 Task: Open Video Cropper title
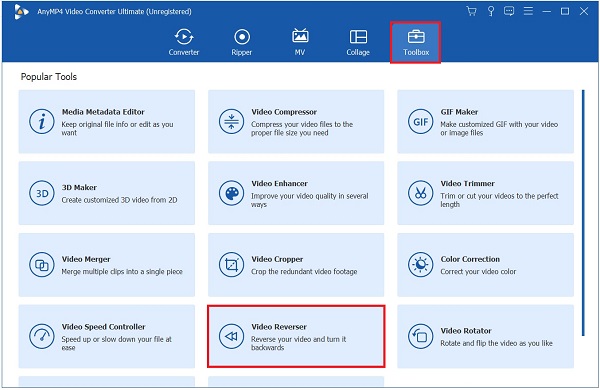277,259
